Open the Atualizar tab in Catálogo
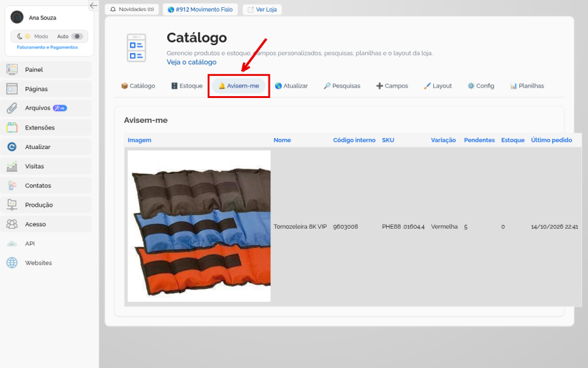 291,86
